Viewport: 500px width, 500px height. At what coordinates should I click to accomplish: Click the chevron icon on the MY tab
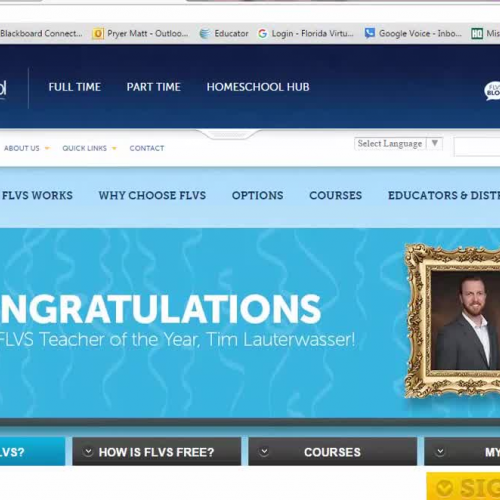440,452
